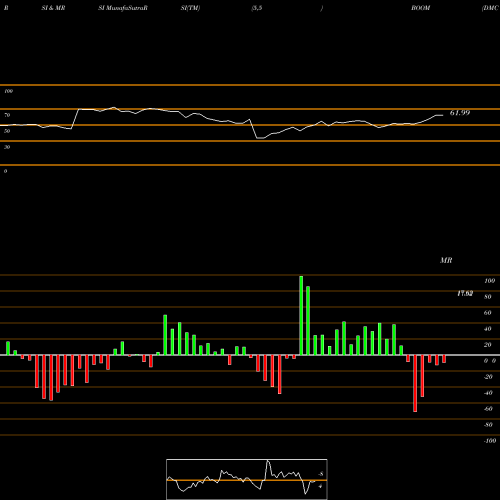Click the RSI value '61.99'
This screenshot has width=500, height=500.
[x=460, y=113]
